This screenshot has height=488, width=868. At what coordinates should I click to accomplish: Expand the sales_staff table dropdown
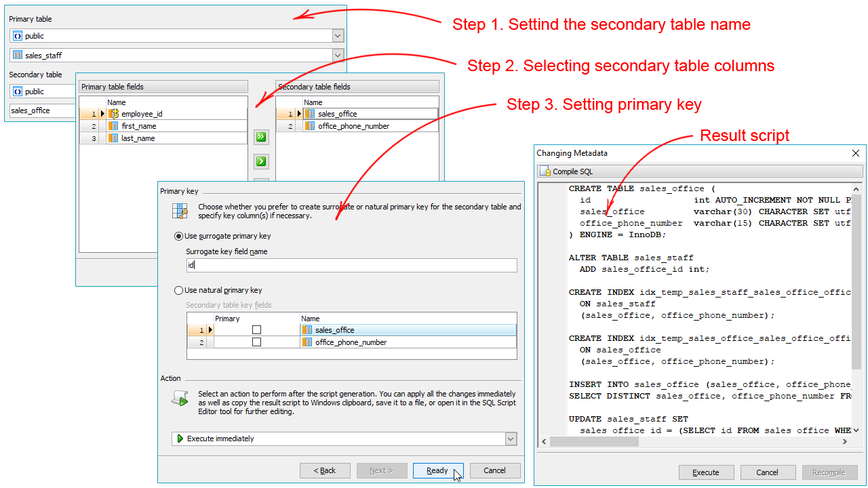tap(338, 55)
